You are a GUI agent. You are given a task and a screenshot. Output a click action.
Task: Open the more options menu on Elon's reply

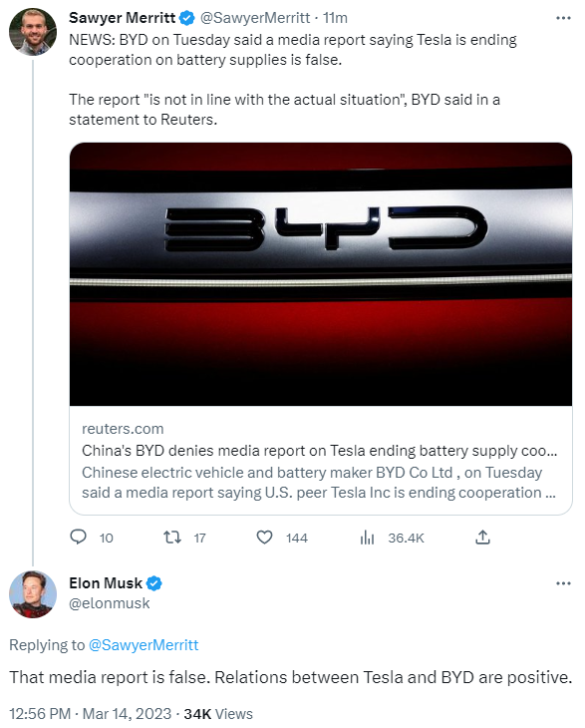[x=563, y=583]
